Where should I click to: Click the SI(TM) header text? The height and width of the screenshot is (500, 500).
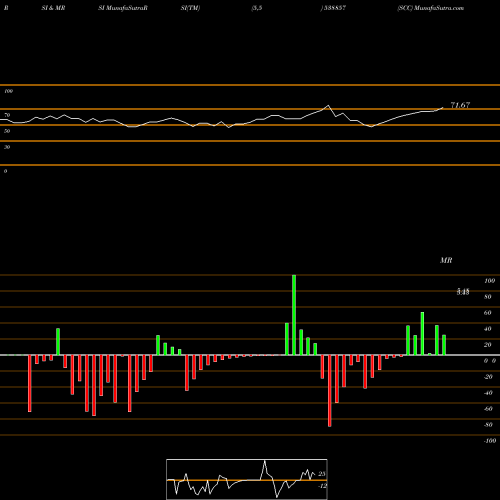coord(191,8)
